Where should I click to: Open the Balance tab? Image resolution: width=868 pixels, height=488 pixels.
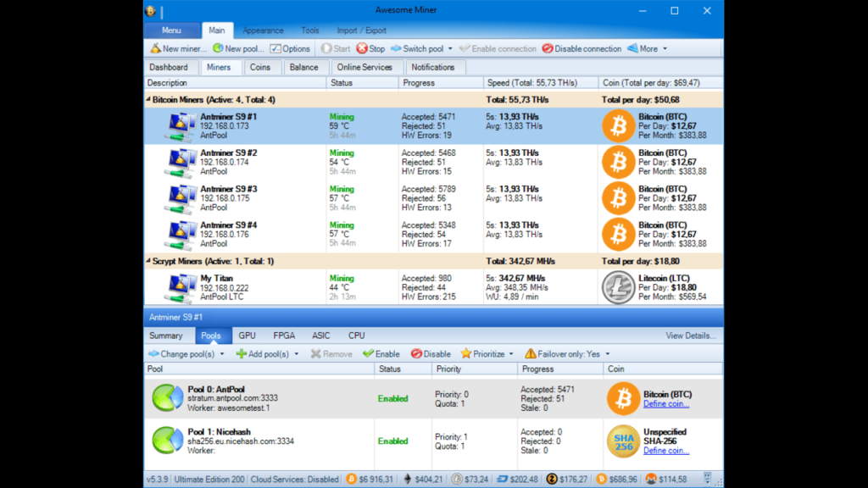point(304,67)
